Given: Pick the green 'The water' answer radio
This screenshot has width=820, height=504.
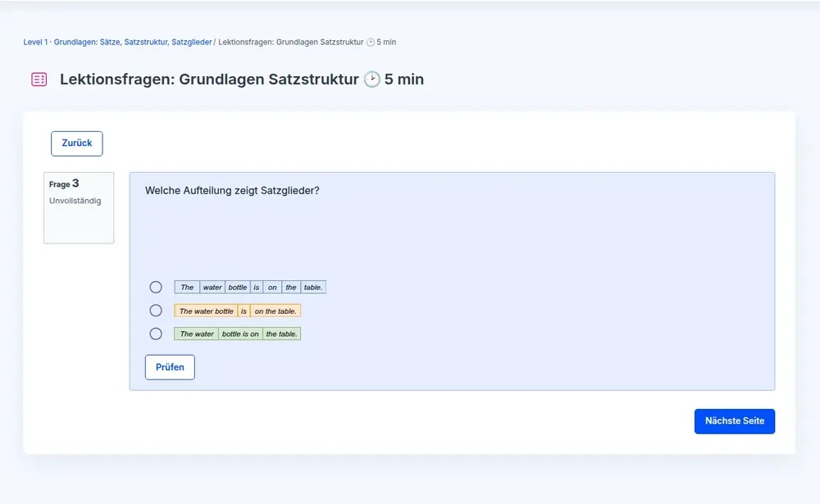Looking at the screenshot, I should point(156,334).
